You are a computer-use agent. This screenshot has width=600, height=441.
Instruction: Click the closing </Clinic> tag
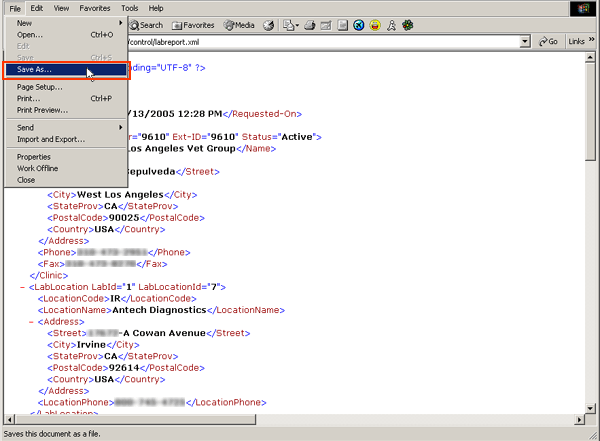[49, 275]
